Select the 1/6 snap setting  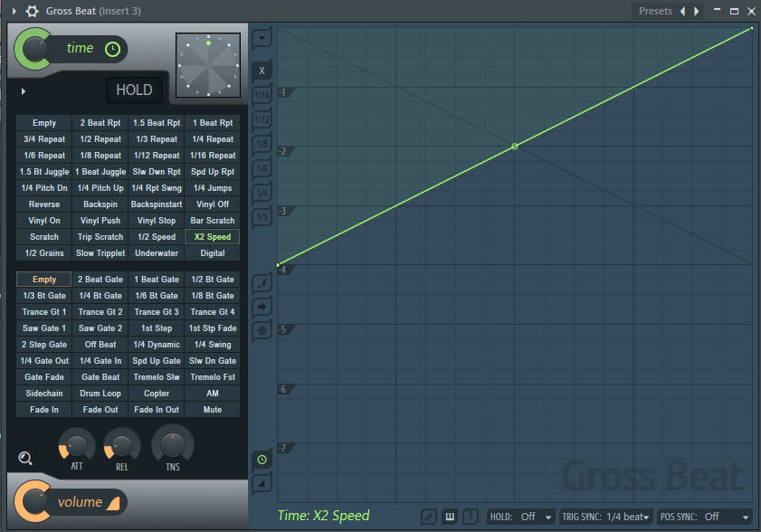point(262,168)
